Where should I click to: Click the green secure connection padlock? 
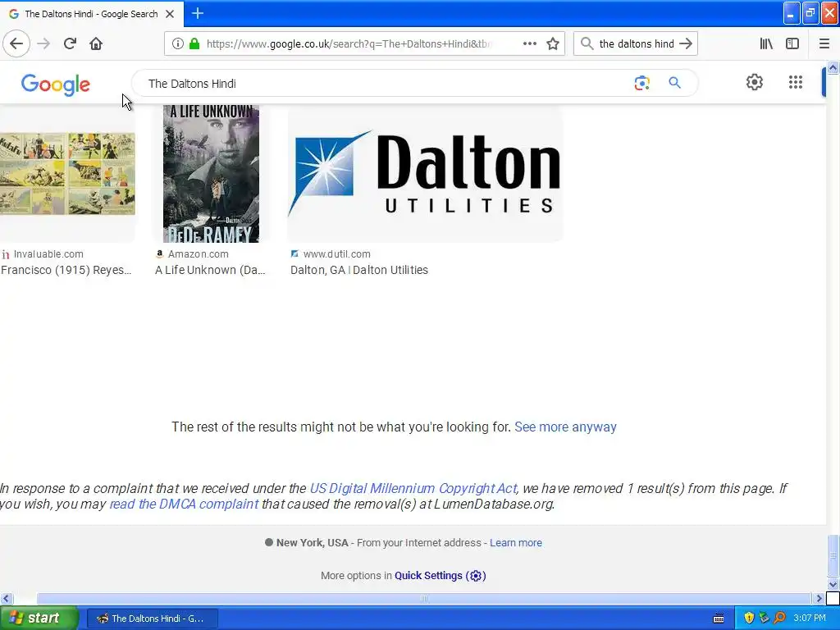click(x=194, y=44)
